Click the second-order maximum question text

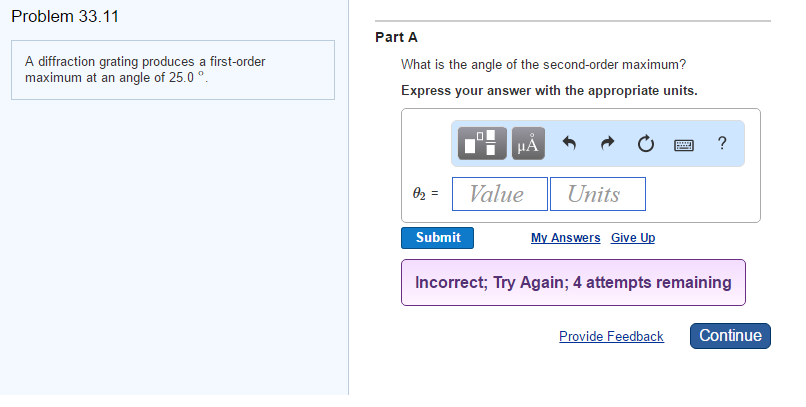tap(543, 65)
